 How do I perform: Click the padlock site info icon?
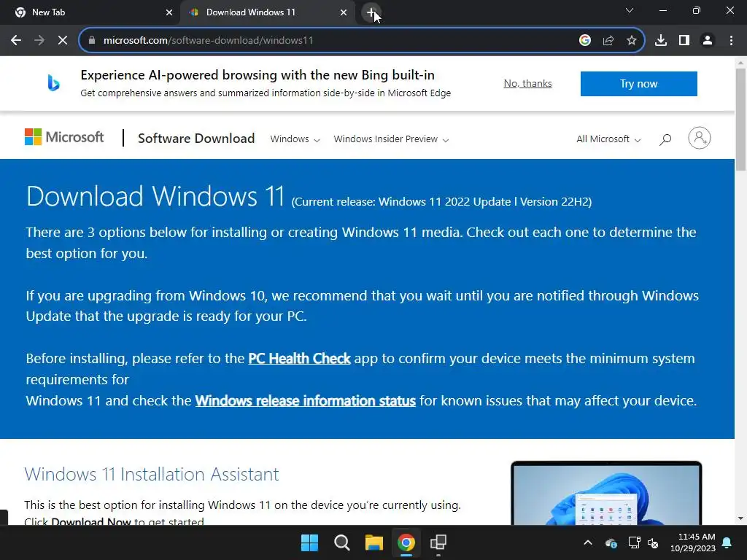pos(92,41)
